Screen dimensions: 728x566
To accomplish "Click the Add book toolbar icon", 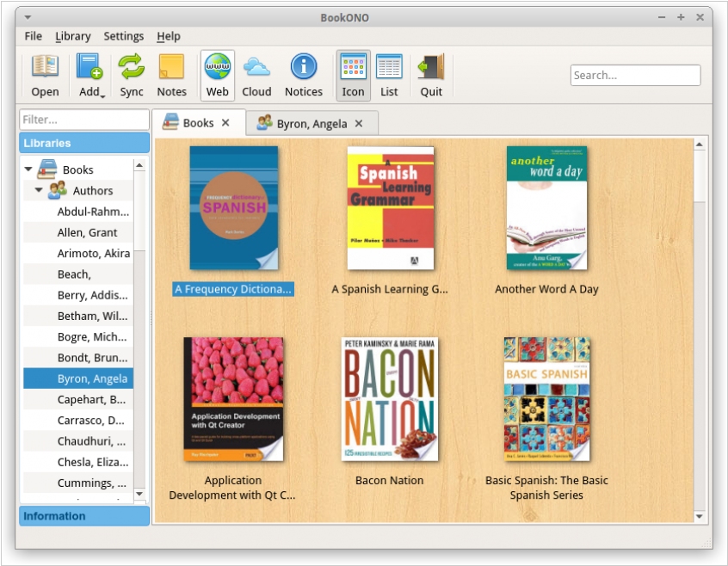I will (89, 75).
